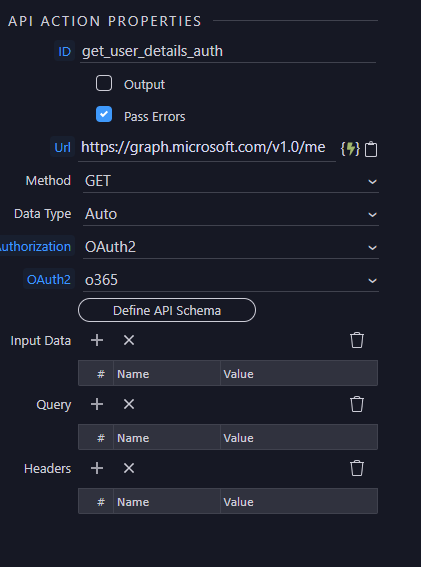Change the Authorization dropdown from OAuth2
Screen dimensions: 421x567
click(x=231, y=247)
